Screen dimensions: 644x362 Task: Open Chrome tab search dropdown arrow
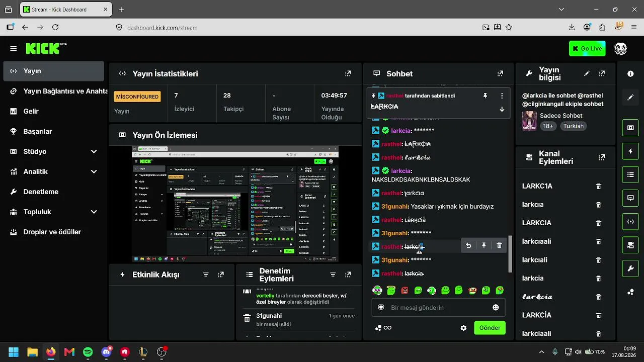click(x=561, y=9)
